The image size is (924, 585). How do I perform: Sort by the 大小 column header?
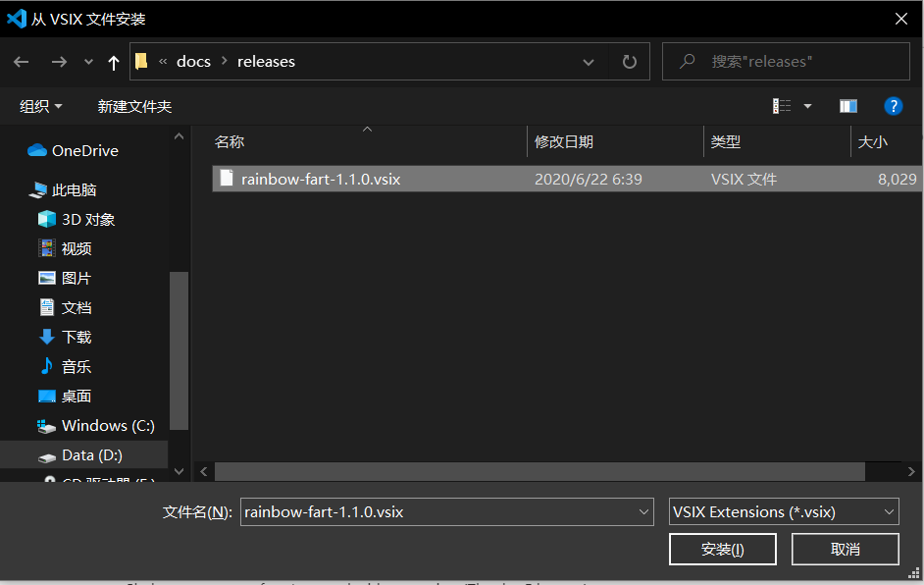pyautogui.click(x=873, y=141)
